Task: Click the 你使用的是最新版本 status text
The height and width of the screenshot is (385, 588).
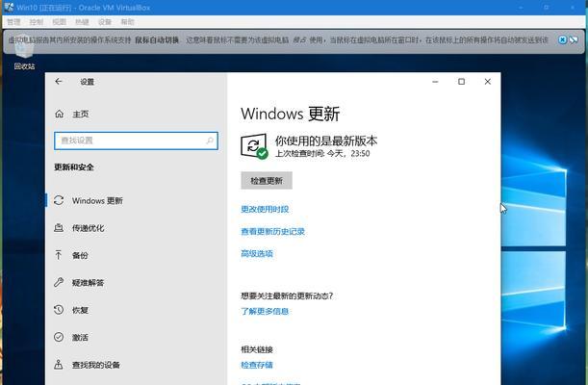Action: pyautogui.click(x=326, y=141)
